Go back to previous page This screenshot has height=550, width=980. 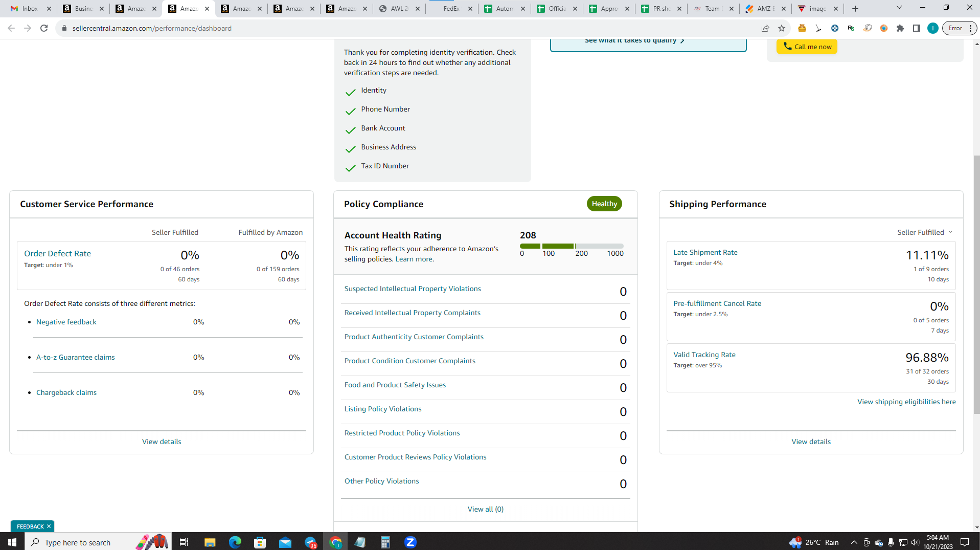pyautogui.click(x=11, y=28)
